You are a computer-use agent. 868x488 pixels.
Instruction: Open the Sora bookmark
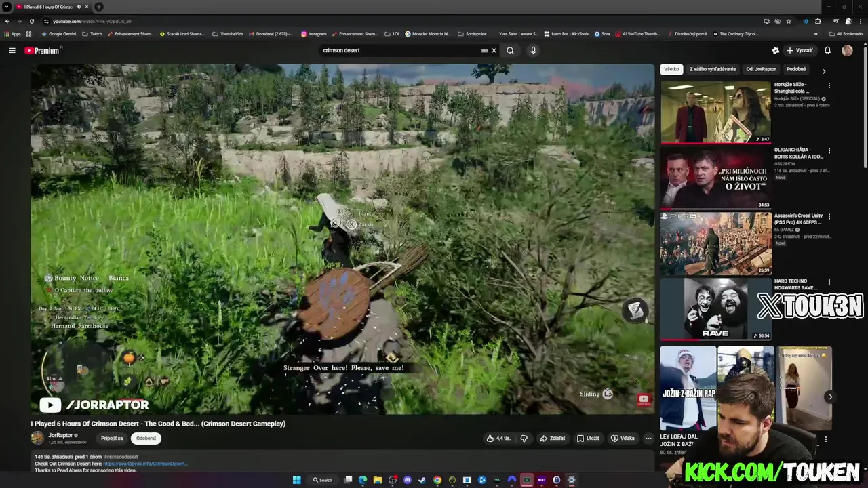[x=602, y=33]
